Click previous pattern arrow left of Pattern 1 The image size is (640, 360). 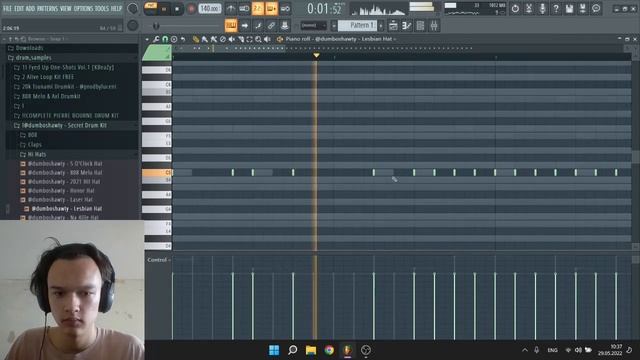[x=333, y=25]
